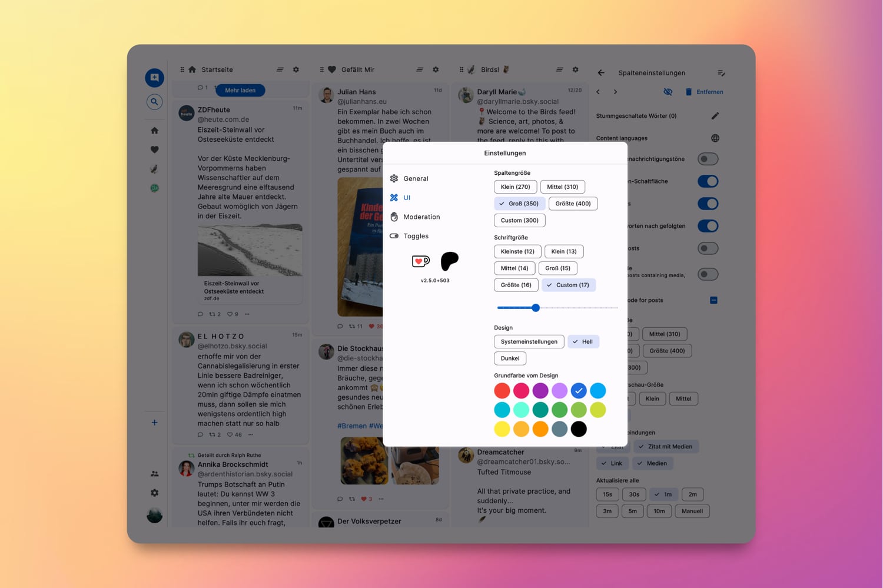Click the Mehr laden button

[240, 90]
